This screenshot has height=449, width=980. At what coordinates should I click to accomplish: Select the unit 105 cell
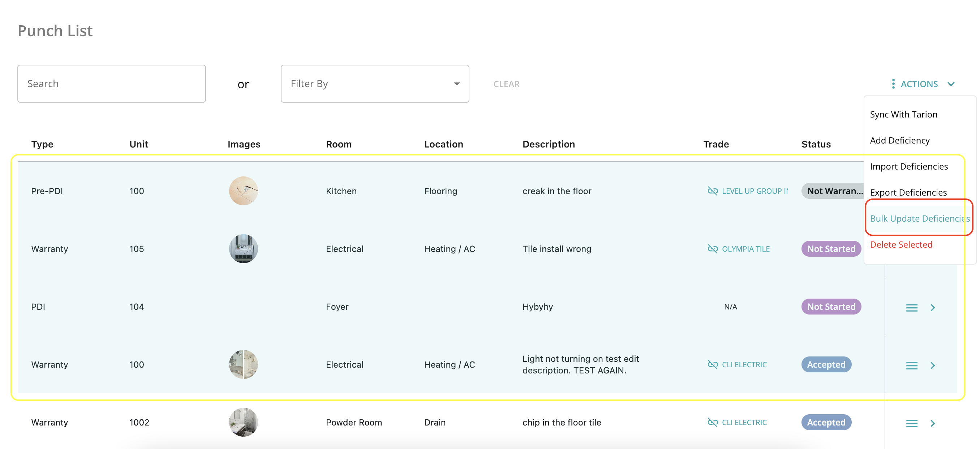(x=137, y=249)
